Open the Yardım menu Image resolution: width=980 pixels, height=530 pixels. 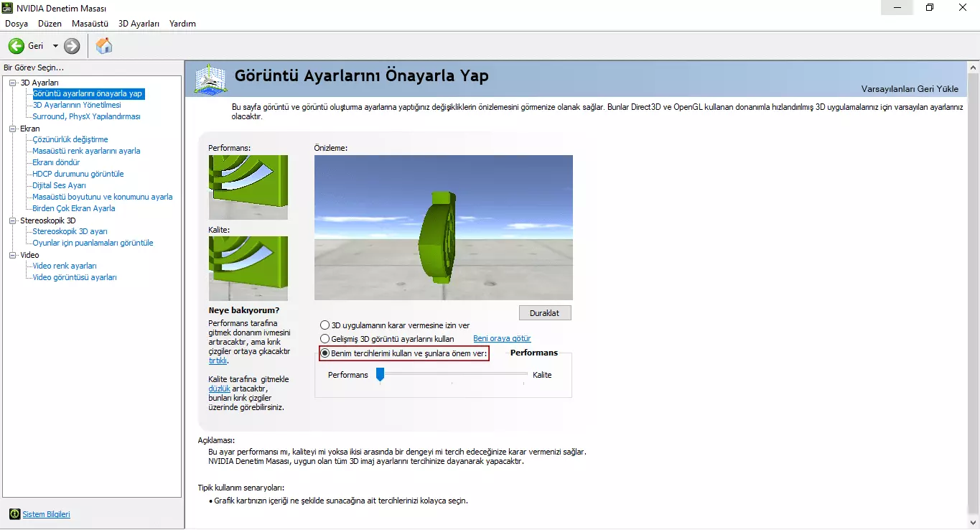[x=182, y=24]
